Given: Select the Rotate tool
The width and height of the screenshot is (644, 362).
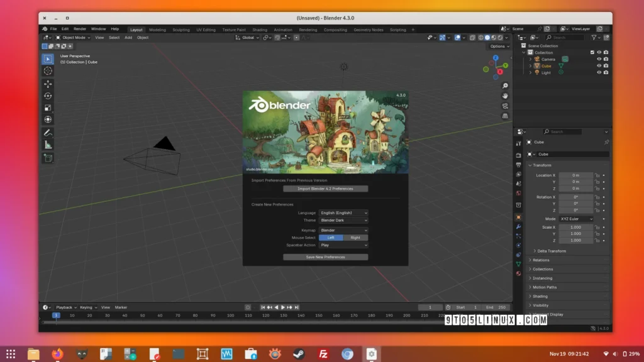Looking at the screenshot, I should coord(48,96).
